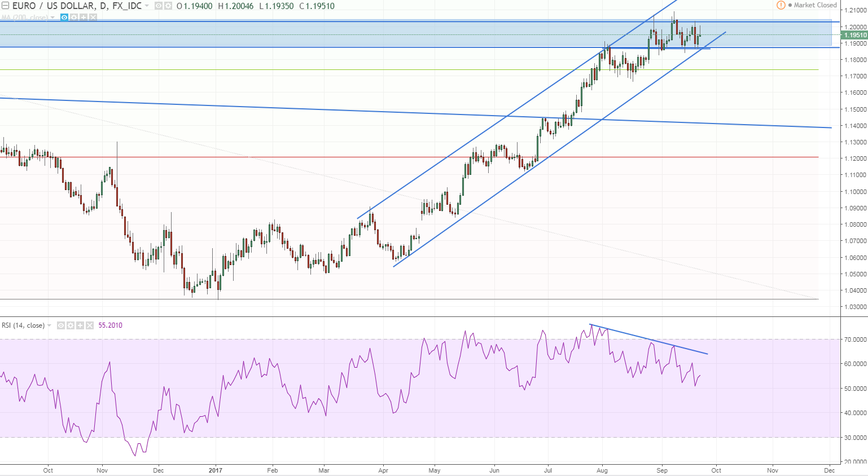The image size is (868, 476).
Task: Open MA (200, close) indicator dropdown arrow
Action: pyautogui.click(x=52, y=17)
